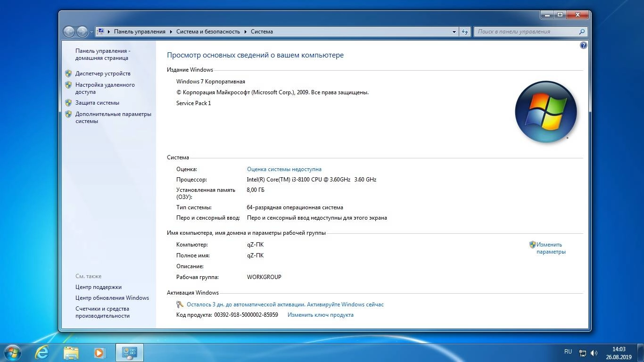Click 64-разрядная операционная система text
The width and height of the screenshot is (644, 362).
295,207
